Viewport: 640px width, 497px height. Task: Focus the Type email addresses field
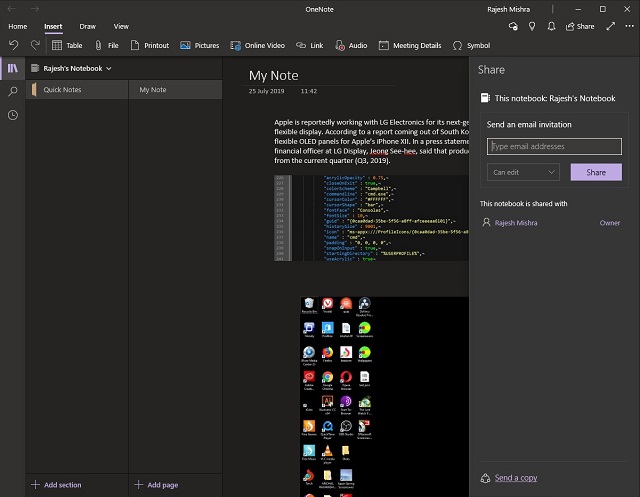pyautogui.click(x=554, y=146)
